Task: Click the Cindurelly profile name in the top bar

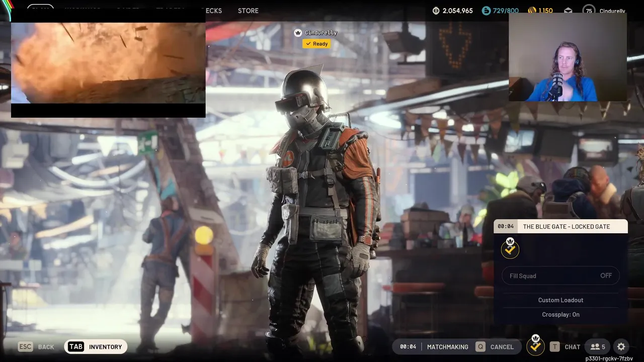Action: click(612, 11)
